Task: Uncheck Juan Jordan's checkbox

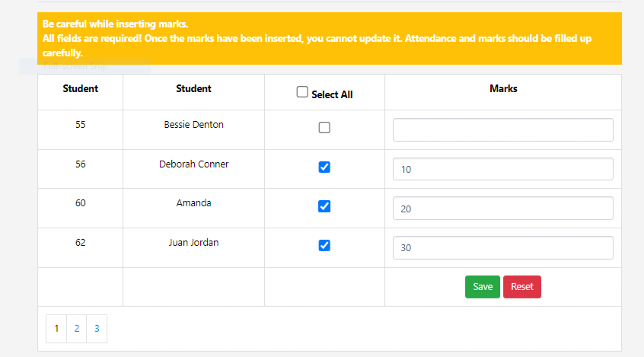Action: coord(324,245)
